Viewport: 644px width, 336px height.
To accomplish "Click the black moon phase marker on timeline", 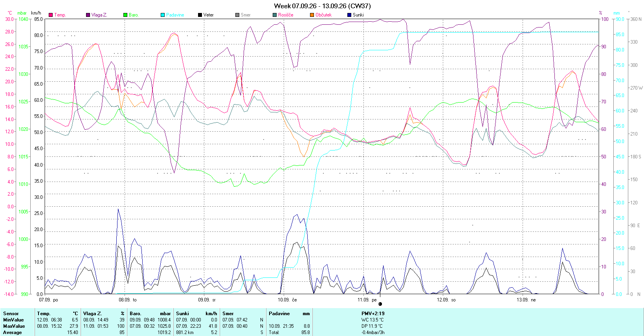I will [x=380, y=304].
